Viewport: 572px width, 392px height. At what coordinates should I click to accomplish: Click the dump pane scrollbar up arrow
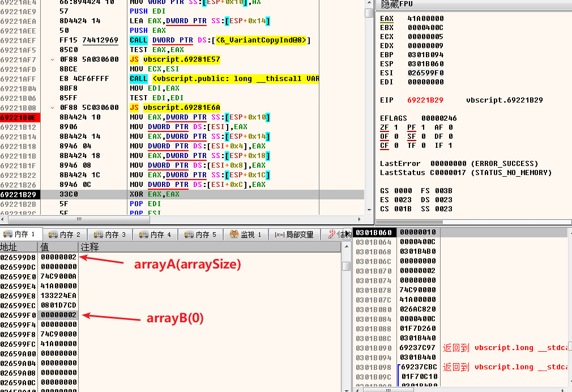[x=346, y=247]
